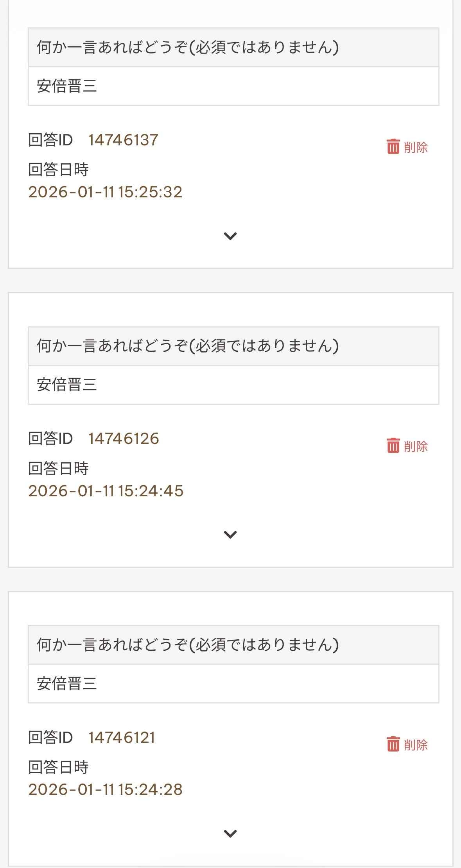Expand response card dated 15:24:28
Image resolution: width=461 pixels, height=868 pixels.
point(230,834)
